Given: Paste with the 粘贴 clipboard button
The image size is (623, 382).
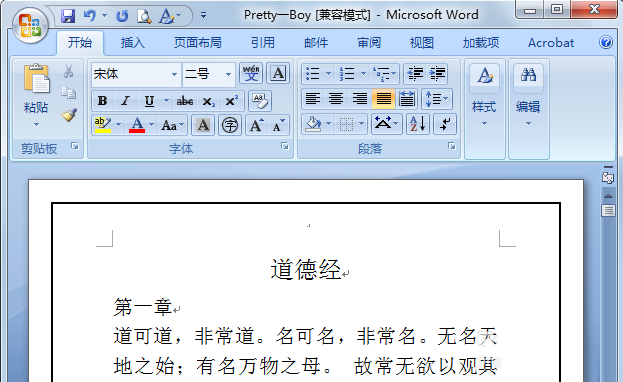Looking at the screenshot, I should (36, 80).
